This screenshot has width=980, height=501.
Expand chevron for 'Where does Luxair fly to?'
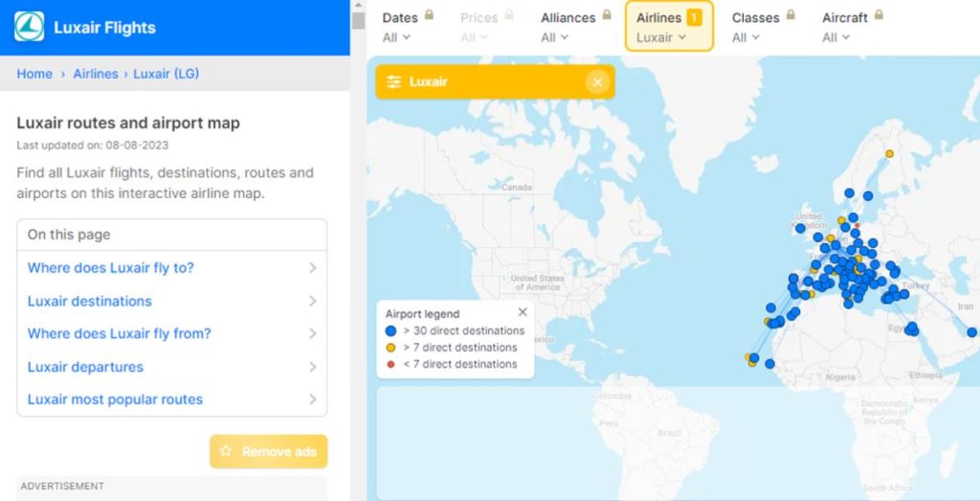tap(313, 267)
